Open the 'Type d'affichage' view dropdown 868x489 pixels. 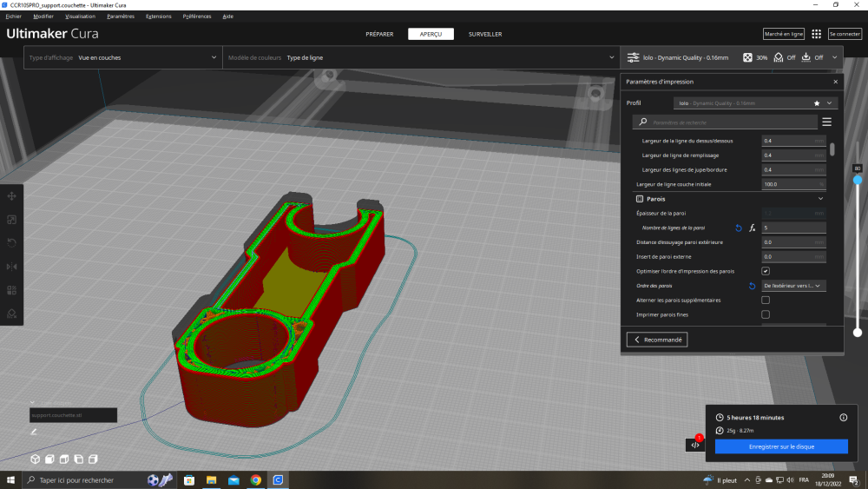[122, 58]
